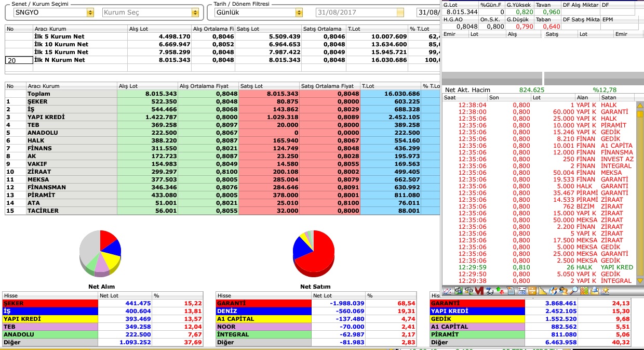Select row 12 FİNANSMAN in the broker table
This screenshot has height=350, width=644.
coord(222,187)
